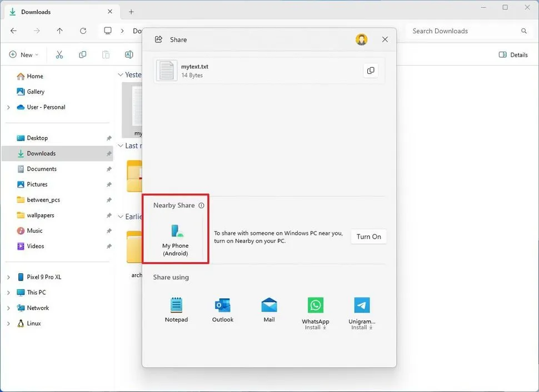Click the Nearby Share info icon
This screenshot has width=539, height=392.
201,205
